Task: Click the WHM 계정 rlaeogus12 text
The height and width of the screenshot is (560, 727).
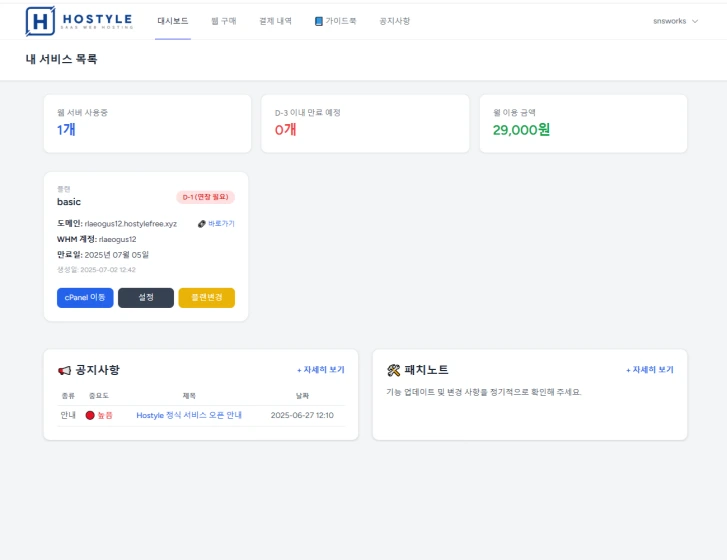Action: coord(97,240)
